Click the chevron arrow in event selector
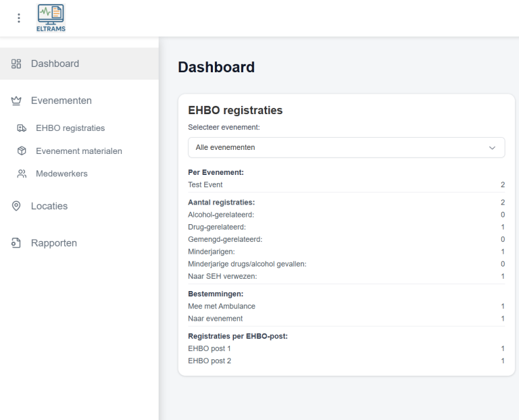 click(x=491, y=147)
